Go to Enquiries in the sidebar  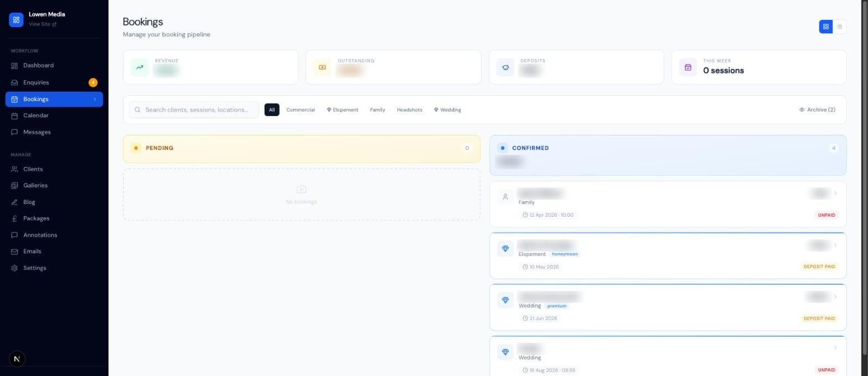coord(54,82)
